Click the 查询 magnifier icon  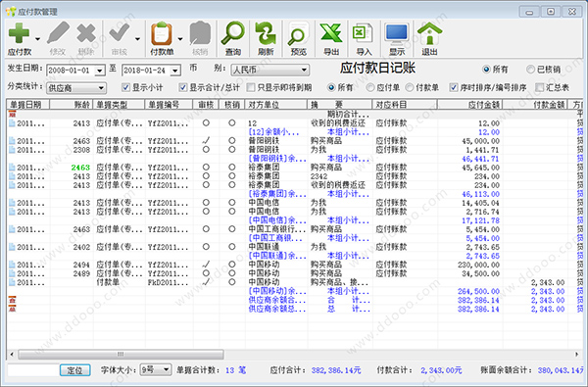pos(233,33)
